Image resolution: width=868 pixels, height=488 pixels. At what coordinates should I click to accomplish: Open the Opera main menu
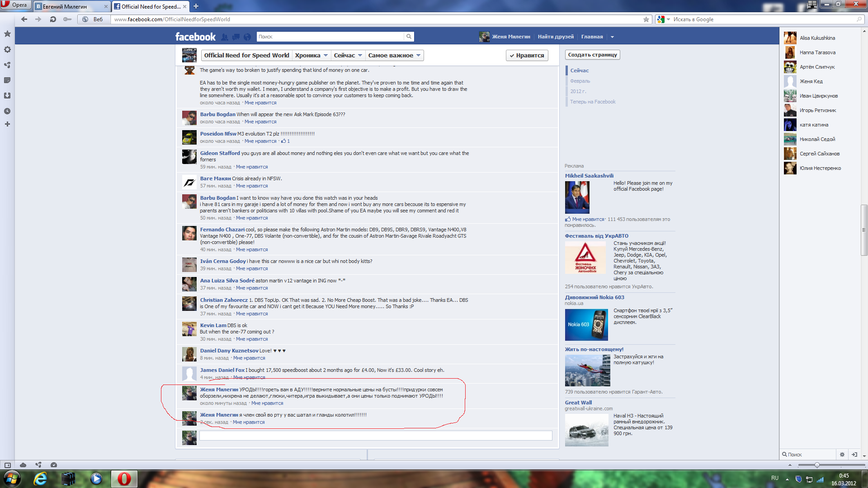click(15, 5)
